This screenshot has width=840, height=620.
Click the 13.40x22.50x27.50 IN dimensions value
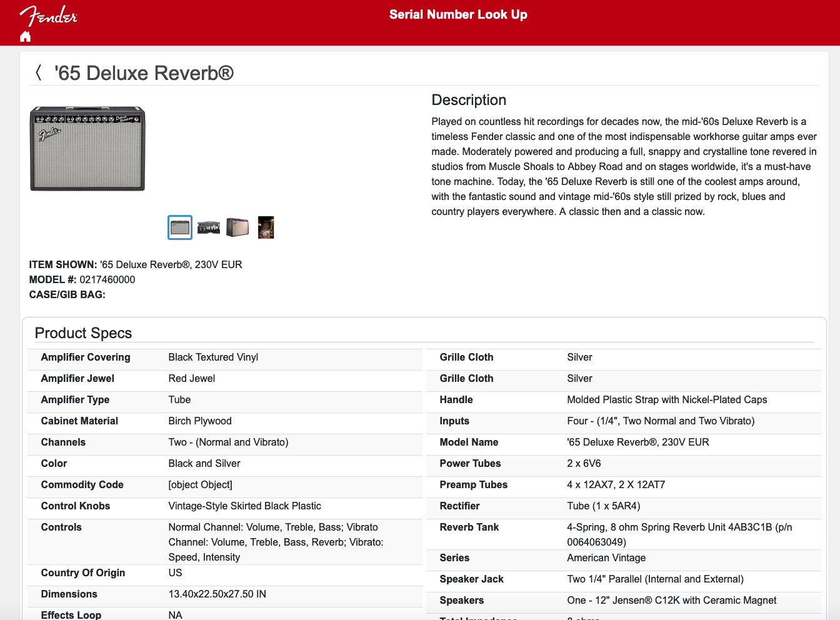(x=217, y=594)
